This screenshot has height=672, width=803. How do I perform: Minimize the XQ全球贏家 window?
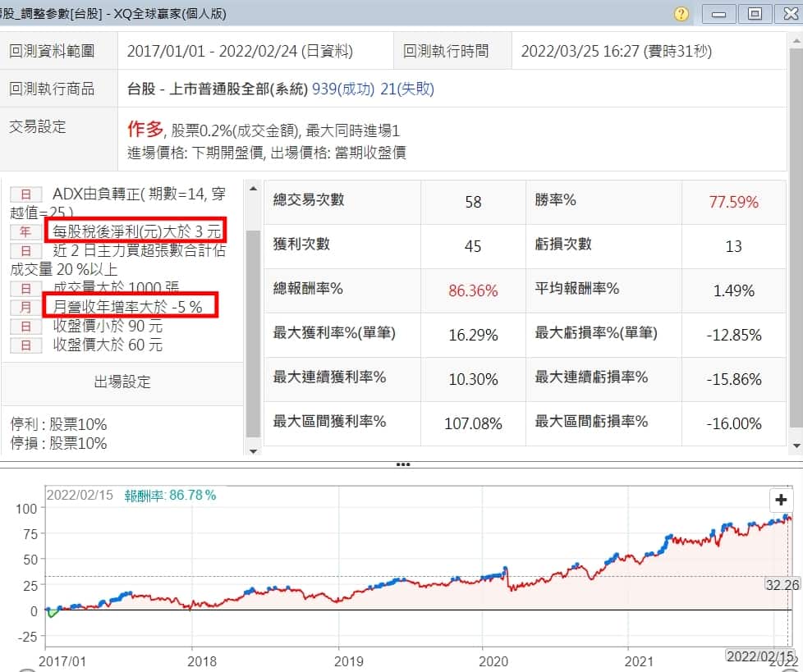click(x=719, y=14)
